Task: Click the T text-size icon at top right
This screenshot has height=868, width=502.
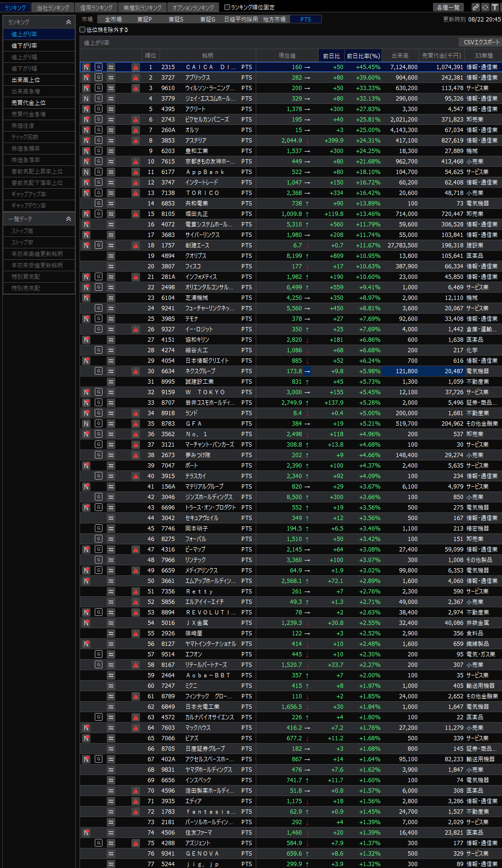Action: 494,7
